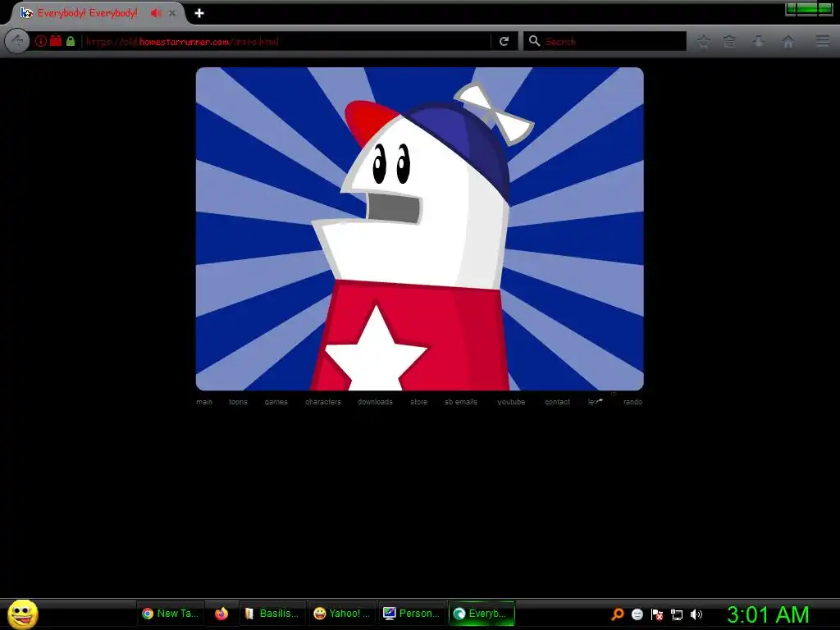Switch to Chrome New Tab taskbar item
Viewport: 840px width, 630px height.
[171, 614]
